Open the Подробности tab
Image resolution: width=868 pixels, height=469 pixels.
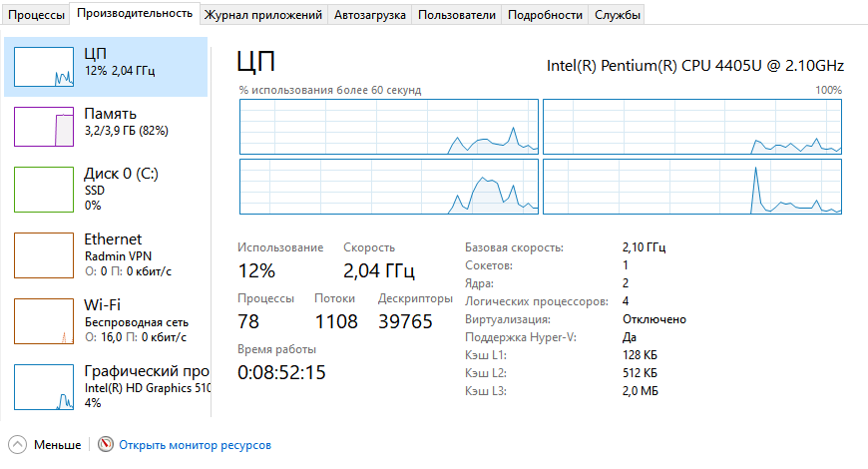(545, 15)
